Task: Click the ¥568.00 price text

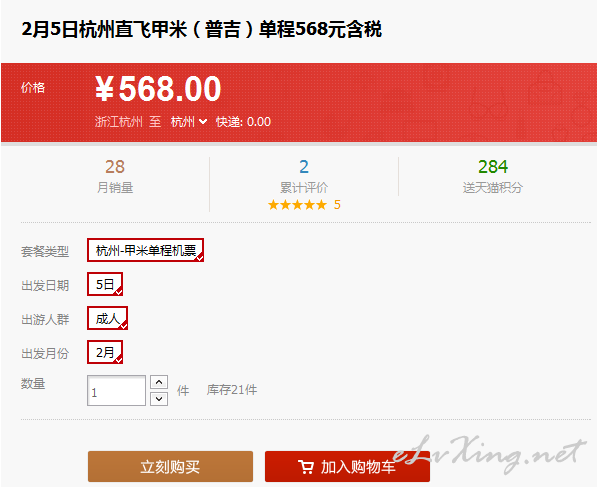Action: (x=158, y=89)
